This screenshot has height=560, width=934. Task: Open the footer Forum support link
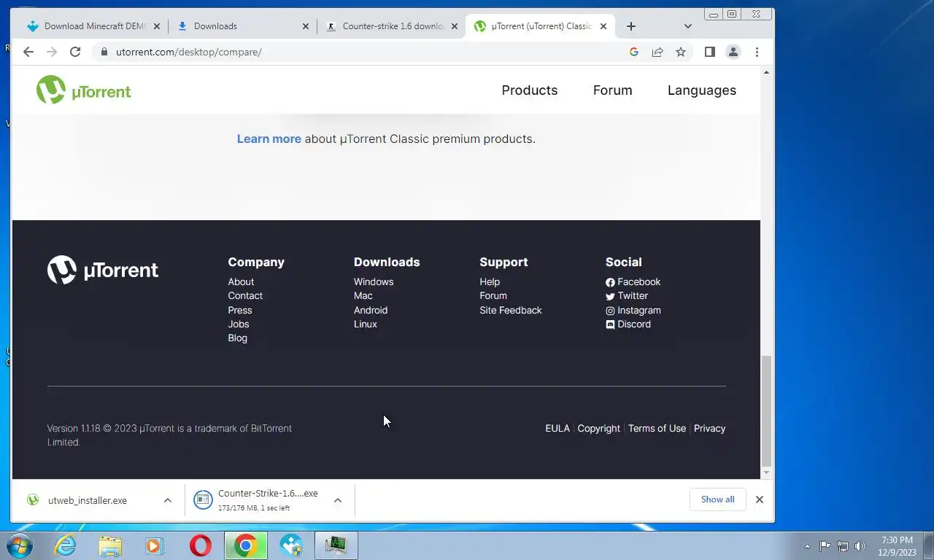click(x=493, y=295)
